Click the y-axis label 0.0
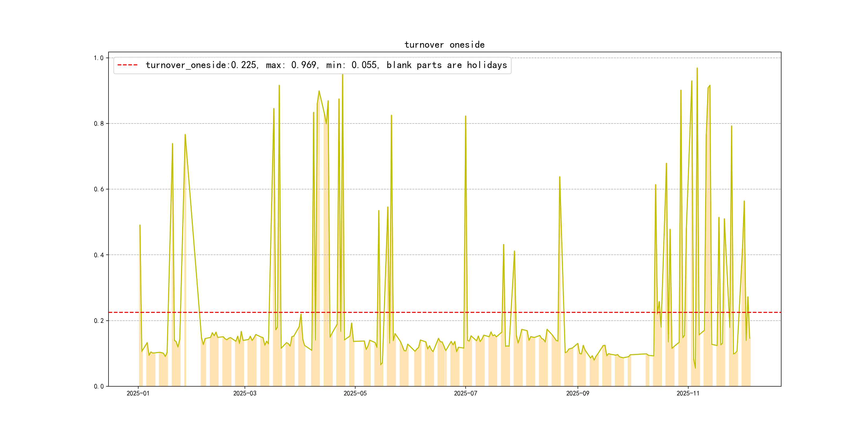Viewport: 868px width, 434px height. (x=98, y=387)
